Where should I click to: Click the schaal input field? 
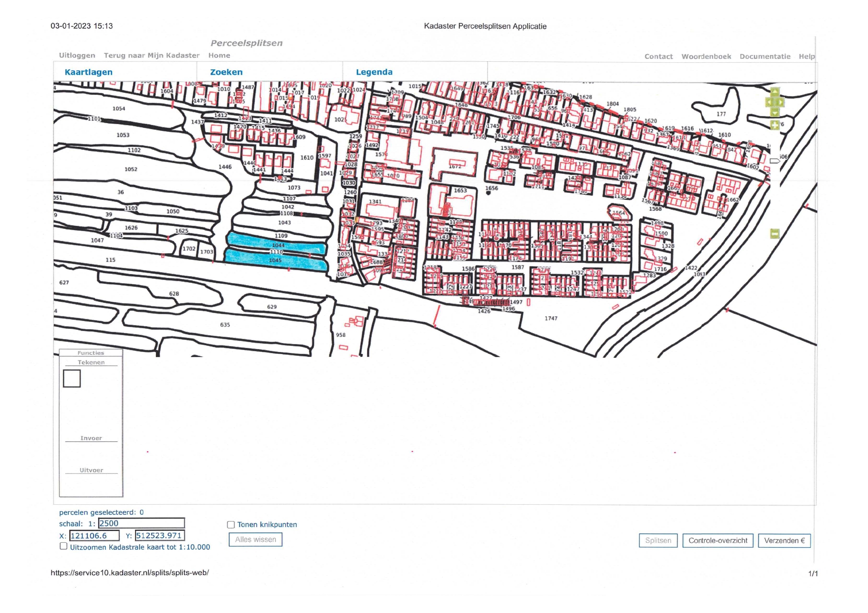click(141, 523)
